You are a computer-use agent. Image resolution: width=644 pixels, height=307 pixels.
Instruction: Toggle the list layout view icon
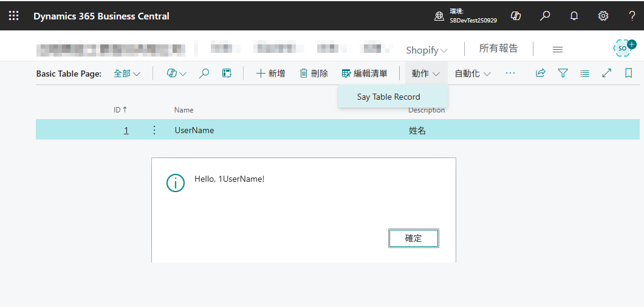(x=584, y=73)
